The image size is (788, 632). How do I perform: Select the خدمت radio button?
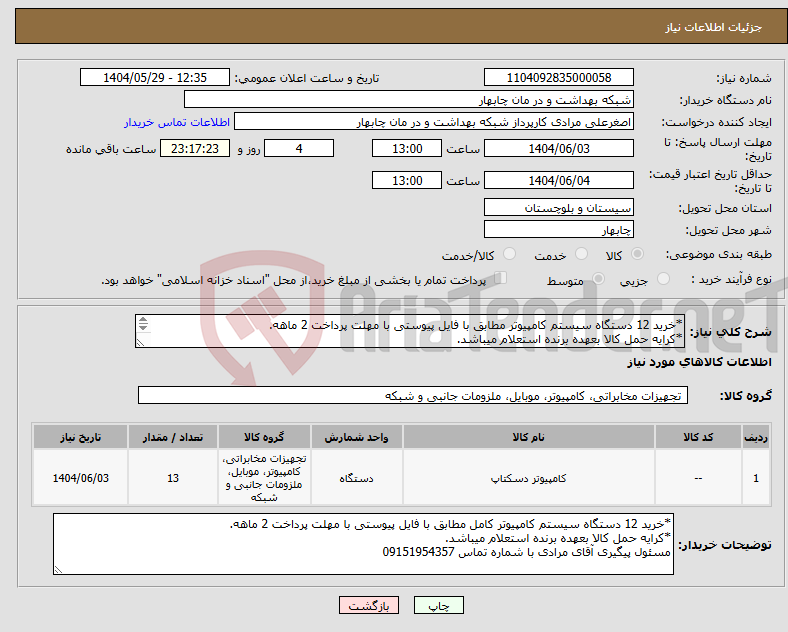[581, 254]
